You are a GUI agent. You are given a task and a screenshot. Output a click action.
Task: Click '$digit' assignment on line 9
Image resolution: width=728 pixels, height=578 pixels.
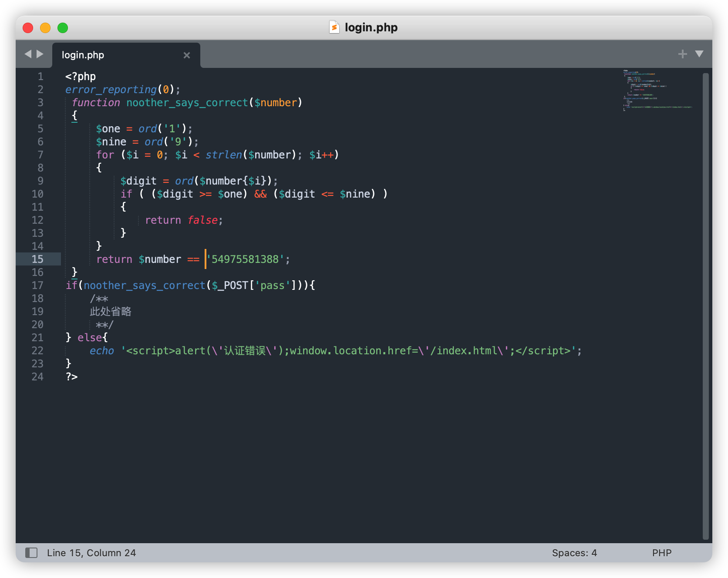coord(138,181)
